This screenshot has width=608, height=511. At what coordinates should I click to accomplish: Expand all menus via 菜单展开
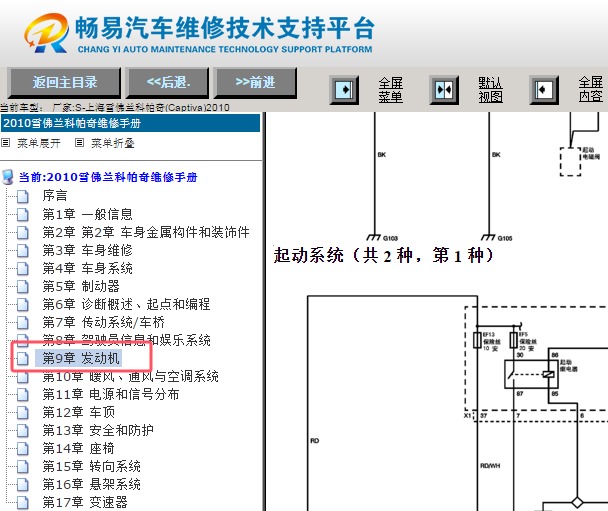tap(39, 143)
